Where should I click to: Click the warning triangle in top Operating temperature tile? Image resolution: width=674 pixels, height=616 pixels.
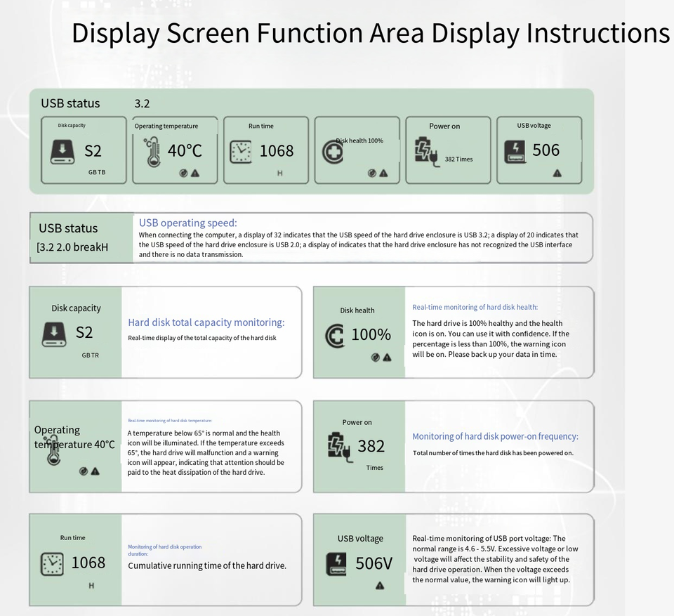(x=195, y=173)
